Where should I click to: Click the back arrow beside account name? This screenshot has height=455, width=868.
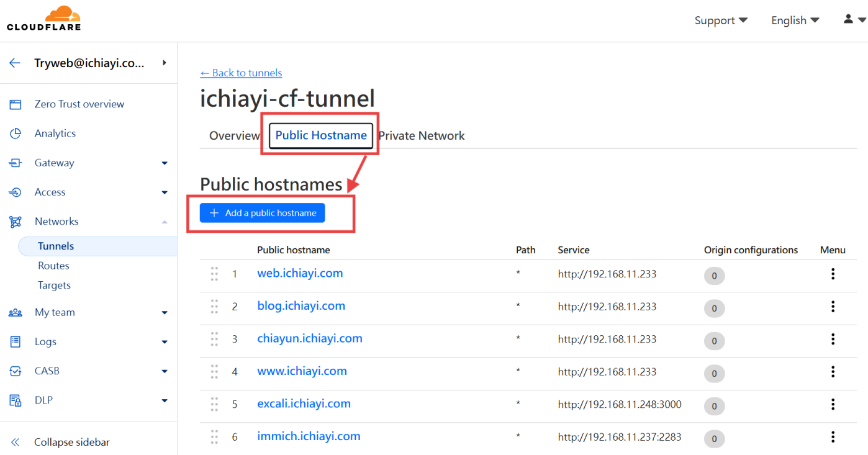click(15, 63)
